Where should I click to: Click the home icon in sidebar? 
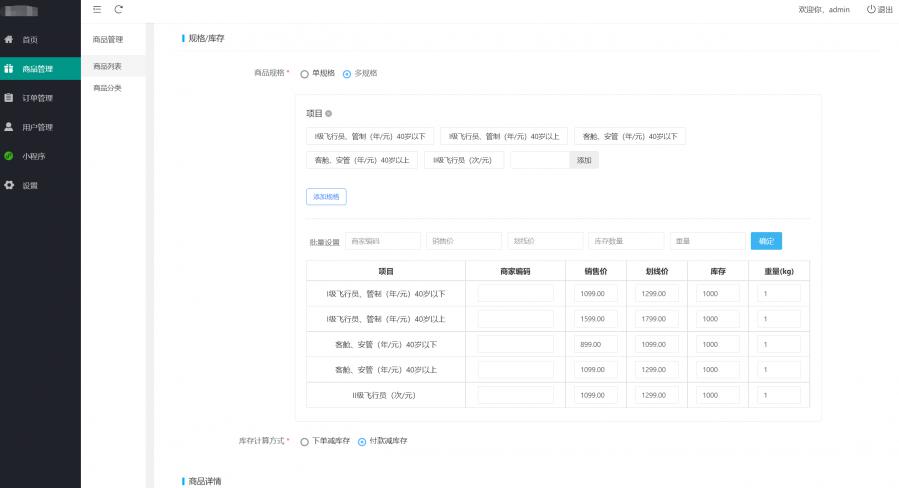click(9, 40)
